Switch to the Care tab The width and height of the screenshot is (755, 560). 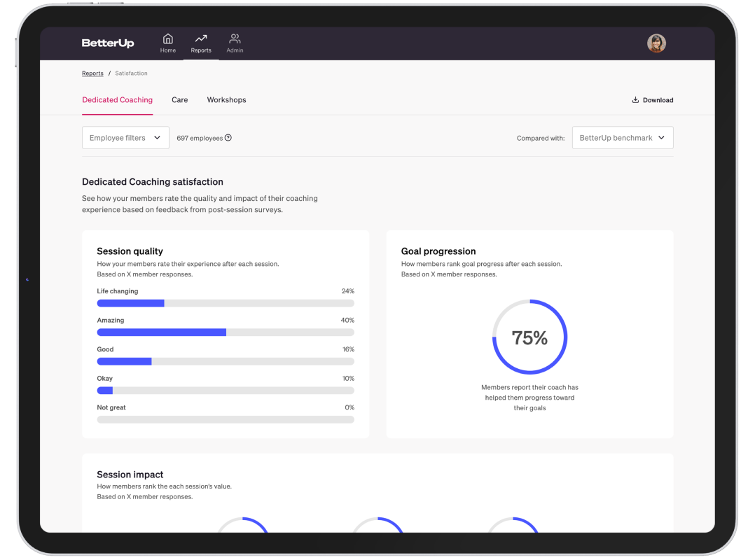(x=180, y=100)
